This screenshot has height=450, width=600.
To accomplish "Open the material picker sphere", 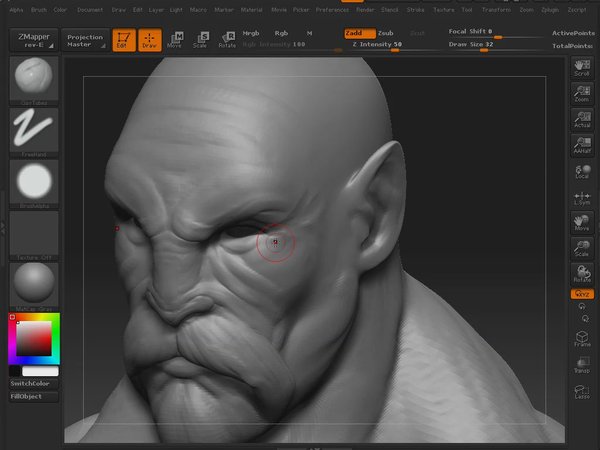I will (x=33, y=283).
